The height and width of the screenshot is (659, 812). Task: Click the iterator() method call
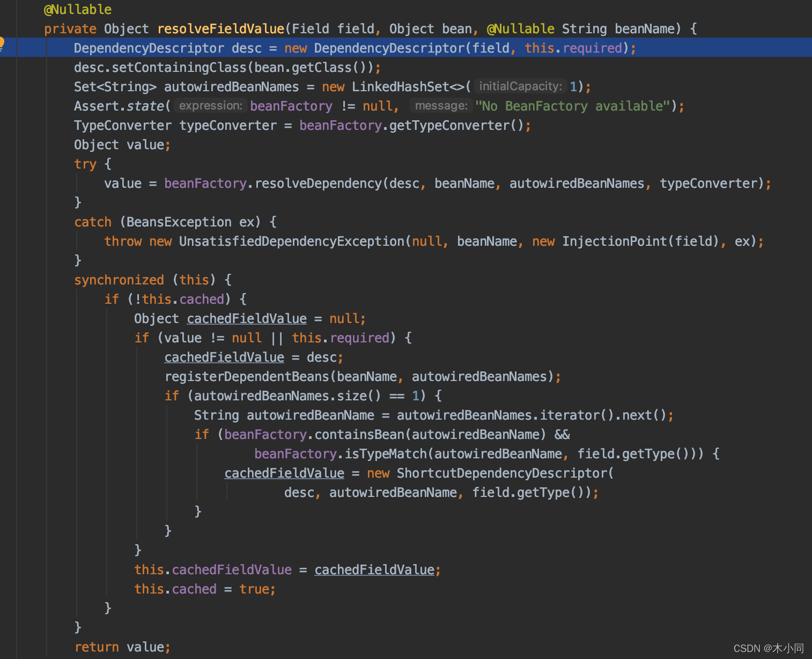pos(577,415)
